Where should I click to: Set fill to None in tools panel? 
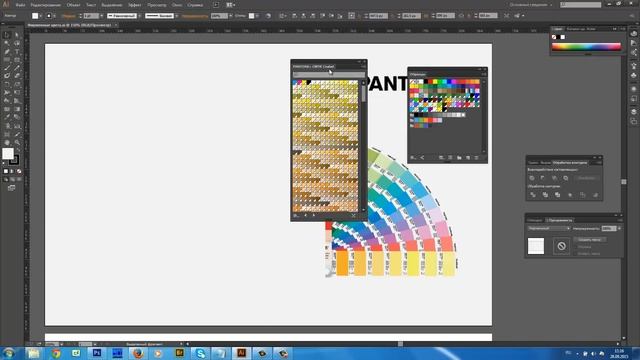click(x=19, y=171)
